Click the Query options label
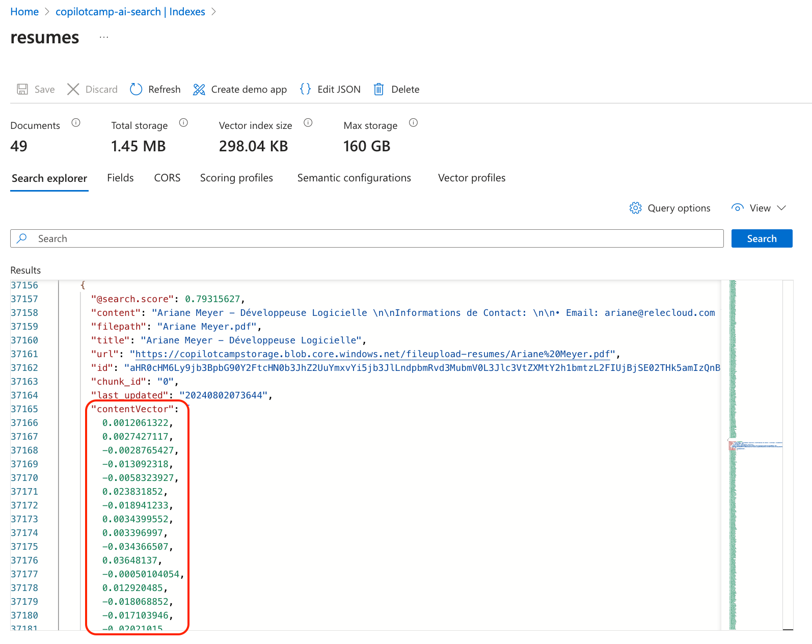 [679, 208]
